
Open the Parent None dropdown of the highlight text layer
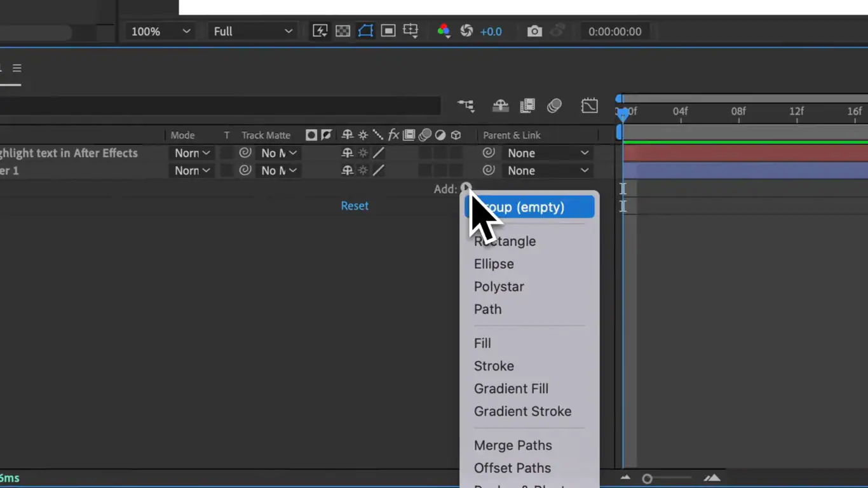coord(547,153)
